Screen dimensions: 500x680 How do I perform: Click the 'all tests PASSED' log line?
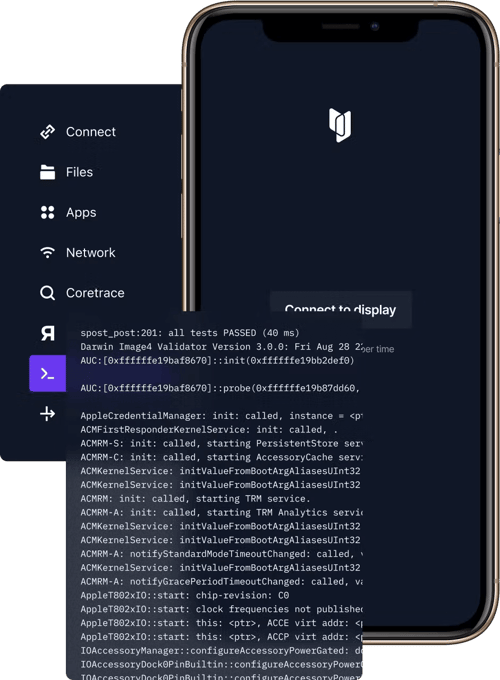(190, 333)
